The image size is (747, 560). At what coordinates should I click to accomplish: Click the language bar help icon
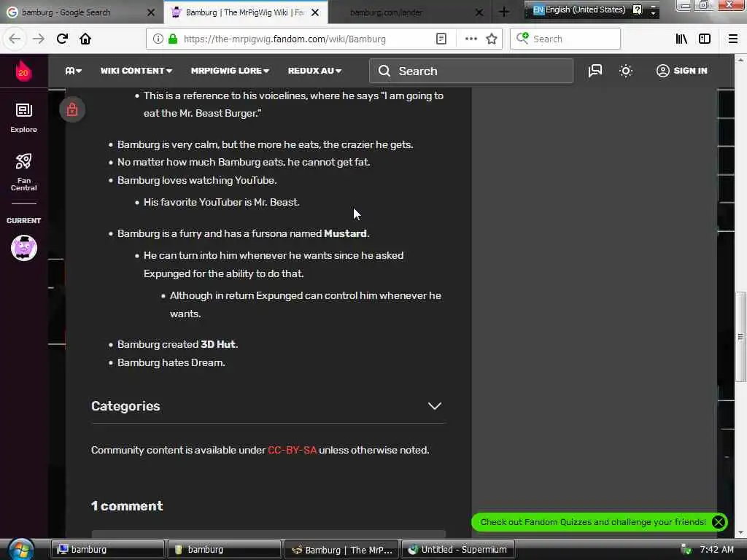tap(637, 9)
